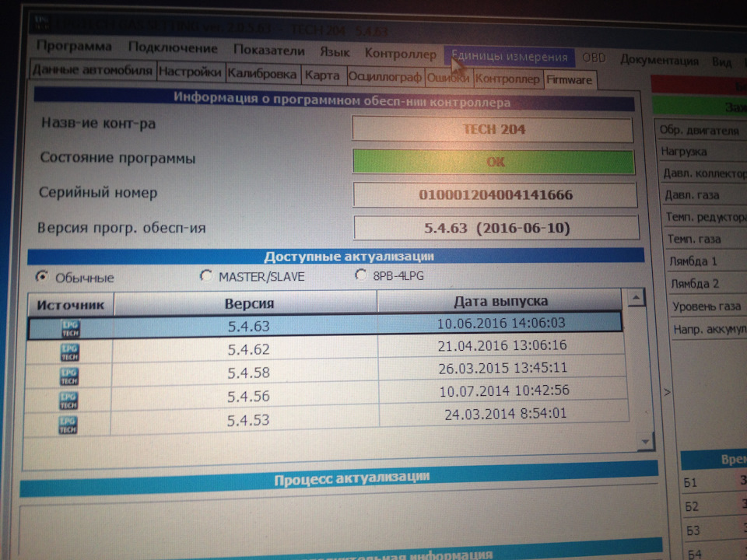Open the Подключение menu
The height and width of the screenshot is (560, 747).
pos(173,48)
